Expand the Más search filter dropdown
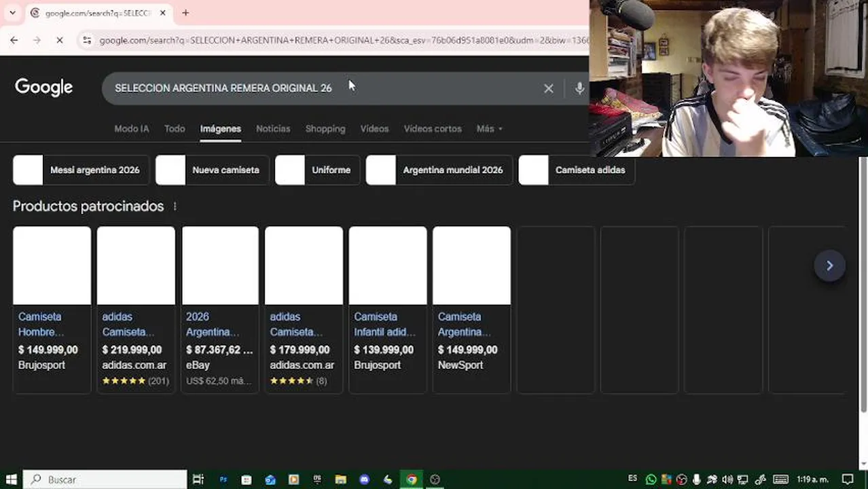Image resolution: width=868 pixels, height=489 pixels. 490,128
